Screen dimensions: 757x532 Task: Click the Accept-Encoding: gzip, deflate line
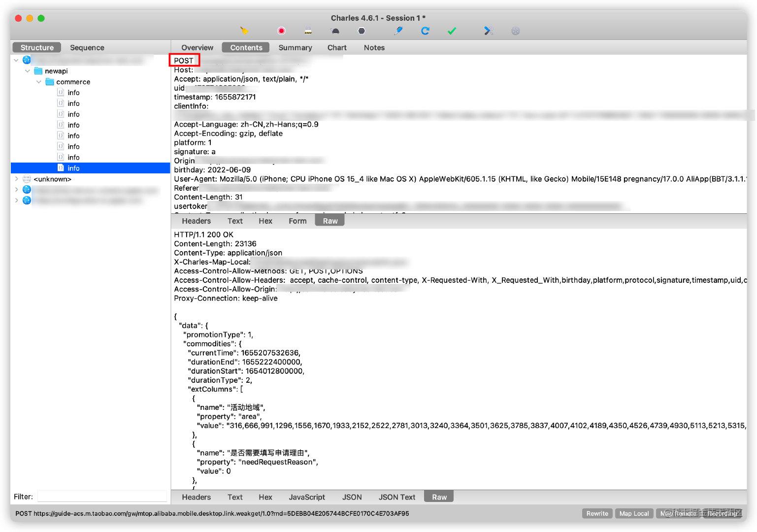[229, 133]
